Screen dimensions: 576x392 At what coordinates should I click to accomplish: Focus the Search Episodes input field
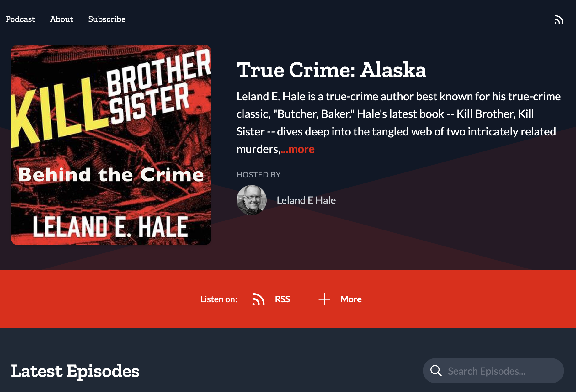coord(493,371)
